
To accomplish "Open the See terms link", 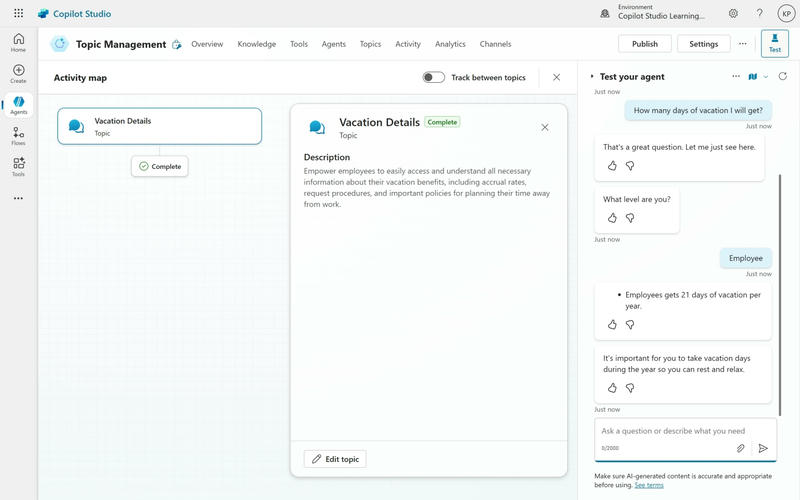I will coord(649,485).
